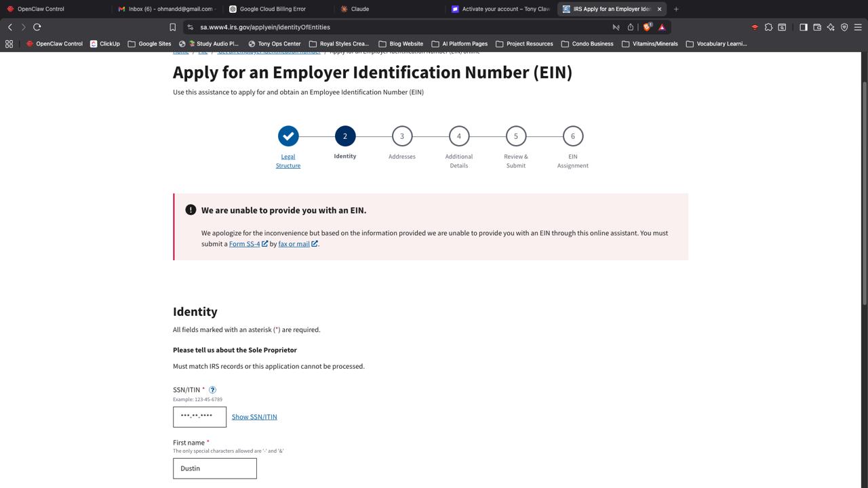Click the share icon in the address bar
The image size is (868, 488).
pyautogui.click(x=630, y=27)
